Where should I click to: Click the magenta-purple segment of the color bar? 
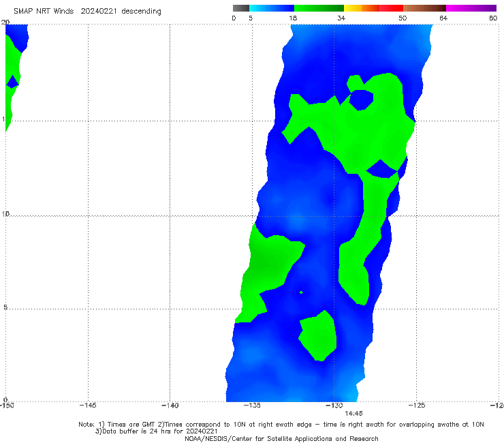[x=471, y=8]
